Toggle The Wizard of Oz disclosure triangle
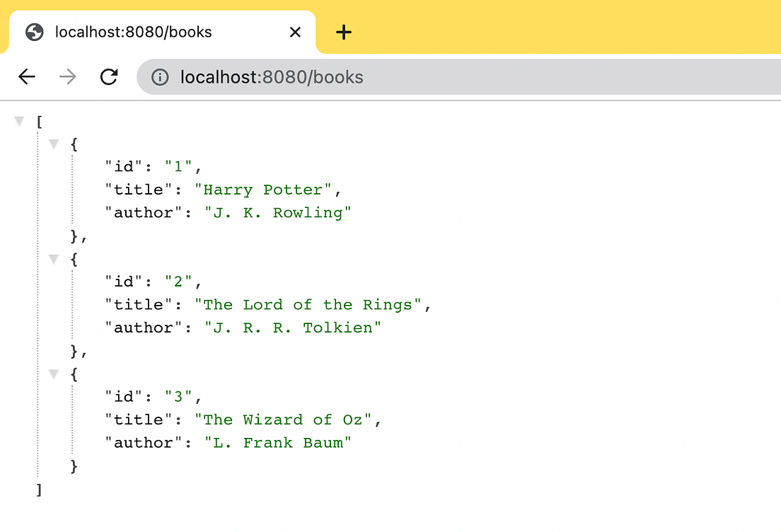Screen dimensions: 781x532 54,374
